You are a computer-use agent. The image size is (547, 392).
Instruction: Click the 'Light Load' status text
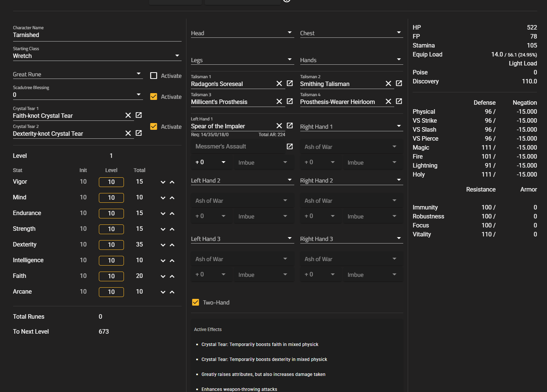[x=523, y=63]
